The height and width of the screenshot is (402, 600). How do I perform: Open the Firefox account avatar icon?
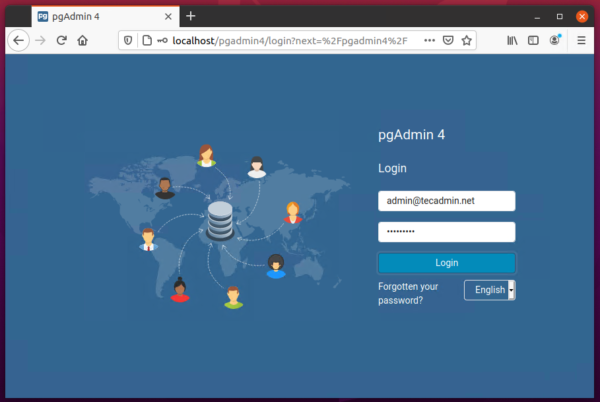coord(555,40)
